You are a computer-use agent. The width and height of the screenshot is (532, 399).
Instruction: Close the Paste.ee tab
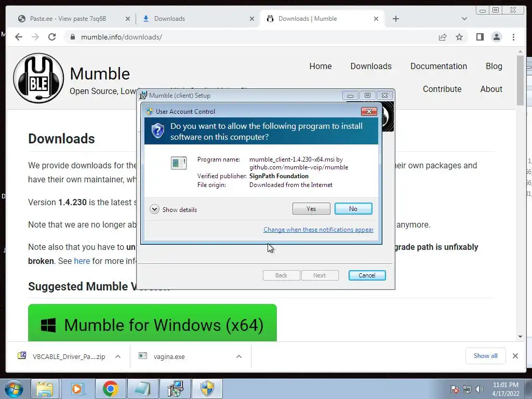click(x=128, y=19)
